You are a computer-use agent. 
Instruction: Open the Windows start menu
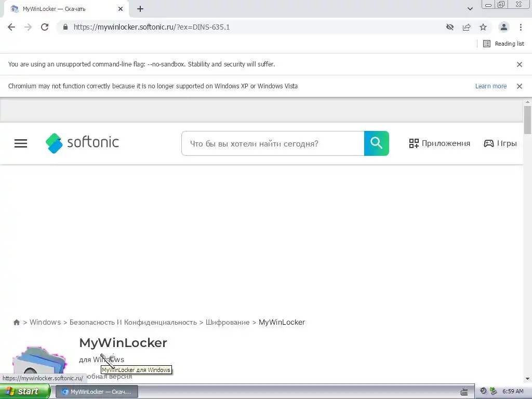pyautogui.click(x=25, y=392)
